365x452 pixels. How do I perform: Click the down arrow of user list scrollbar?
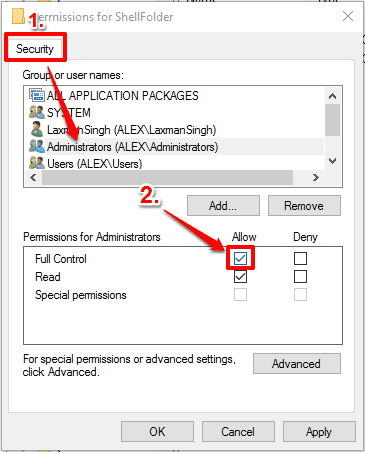[x=332, y=161]
